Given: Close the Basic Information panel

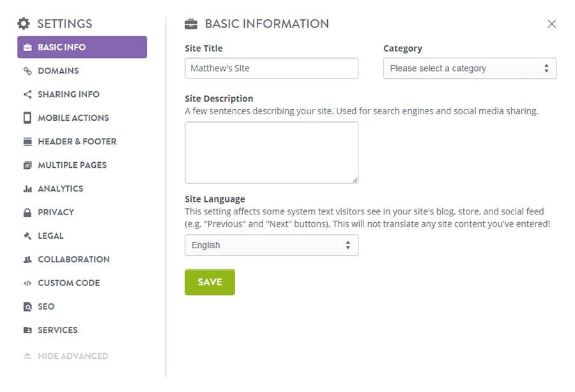Looking at the screenshot, I should tap(551, 24).
